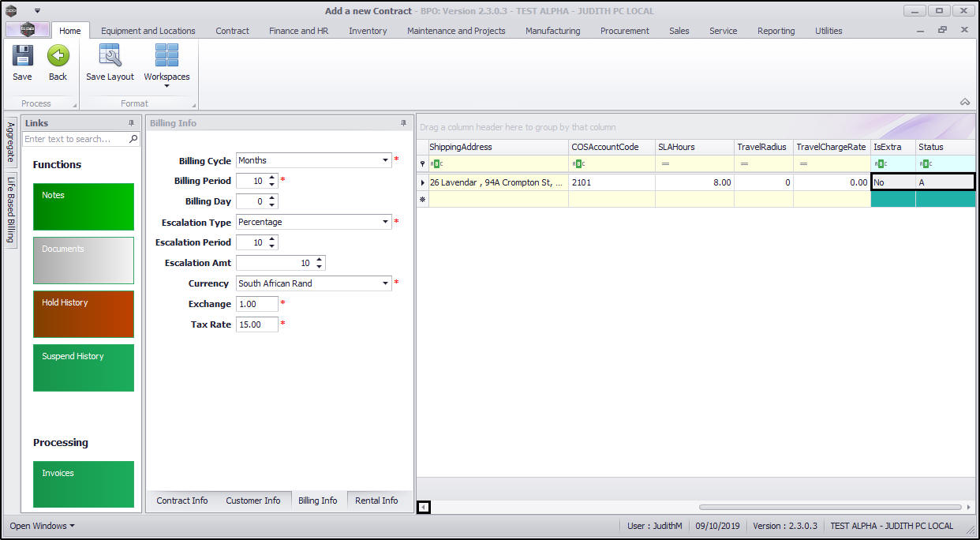Viewport: 980px width, 540px height.
Task: Open the Workspaces grid icon
Action: point(166,55)
